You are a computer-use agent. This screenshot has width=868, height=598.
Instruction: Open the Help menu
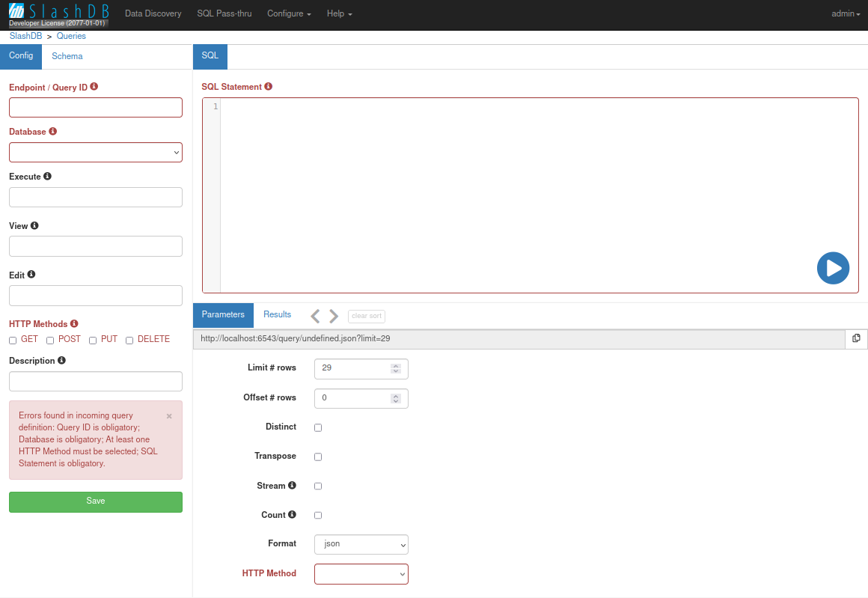click(339, 13)
